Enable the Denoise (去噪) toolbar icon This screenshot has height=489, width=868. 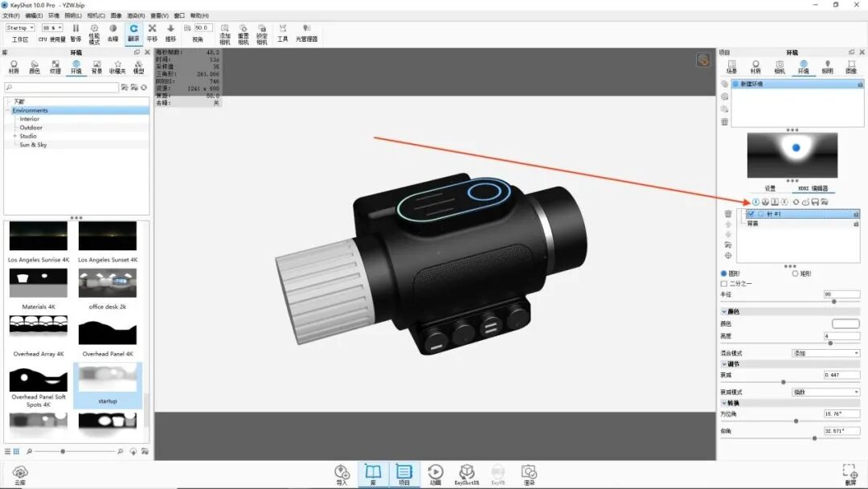pos(112,30)
